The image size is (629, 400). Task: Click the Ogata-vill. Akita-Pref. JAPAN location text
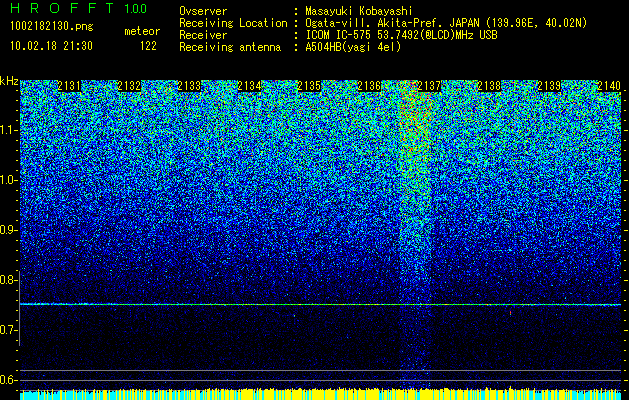pos(446,24)
